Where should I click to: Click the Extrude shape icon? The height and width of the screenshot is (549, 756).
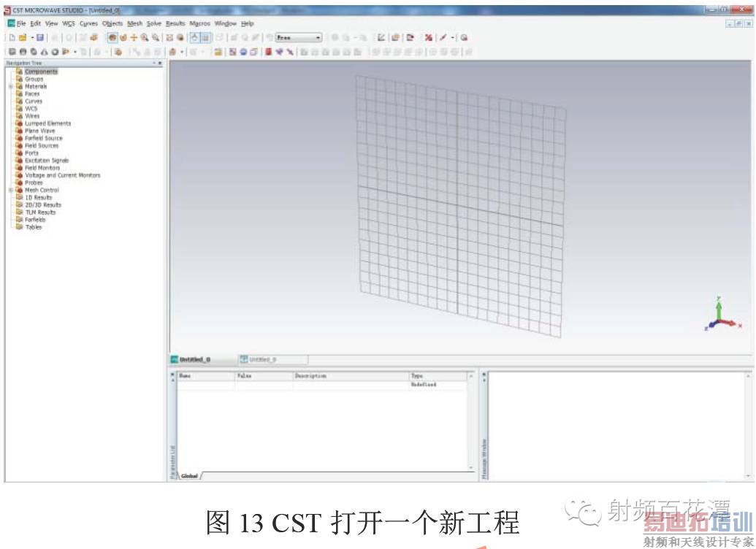coord(66,52)
